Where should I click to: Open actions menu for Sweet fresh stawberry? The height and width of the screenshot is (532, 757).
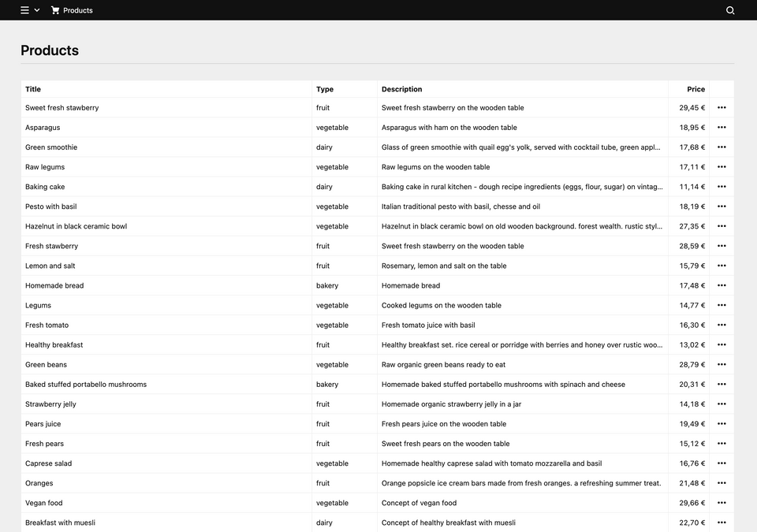[x=722, y=108]
